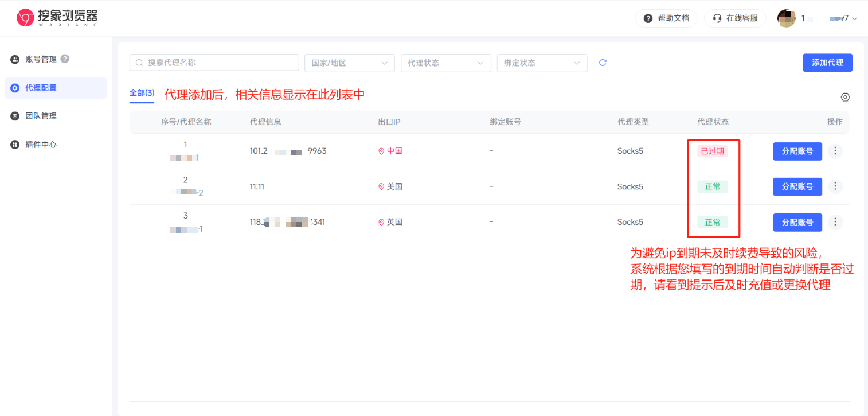Click the user avatar in header
Screen dimensions: 868x416
(x=786, y=18)
